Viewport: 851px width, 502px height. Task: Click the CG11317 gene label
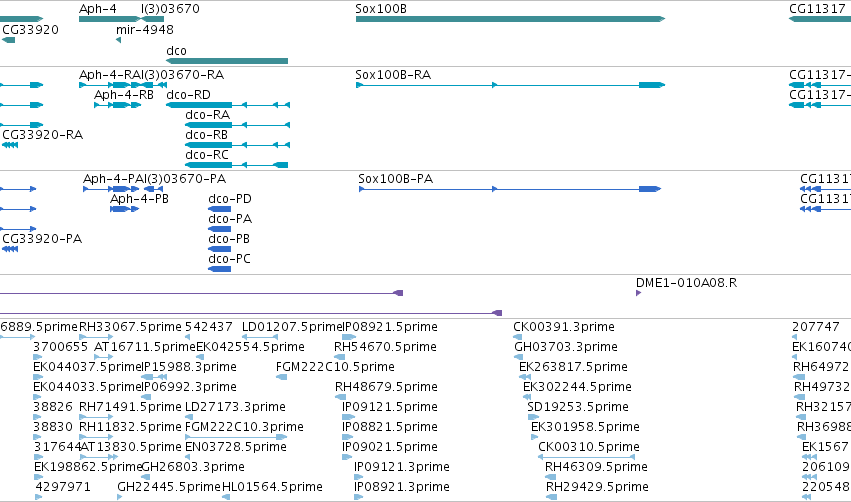[x=817, y=9]
